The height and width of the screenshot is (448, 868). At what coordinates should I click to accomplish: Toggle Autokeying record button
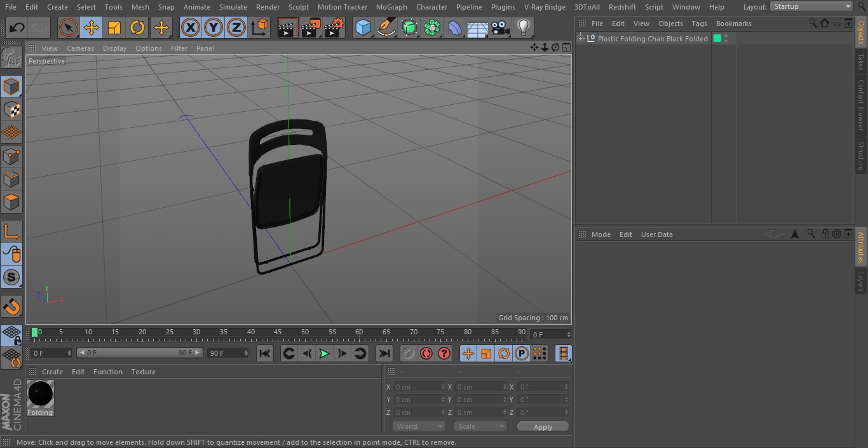pos(426,353)
